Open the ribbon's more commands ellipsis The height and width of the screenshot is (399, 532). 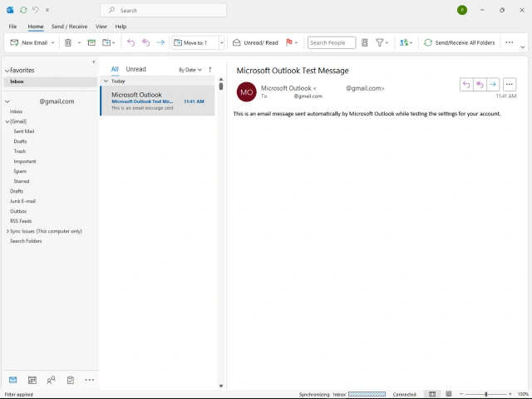click(x=509, y=42)
